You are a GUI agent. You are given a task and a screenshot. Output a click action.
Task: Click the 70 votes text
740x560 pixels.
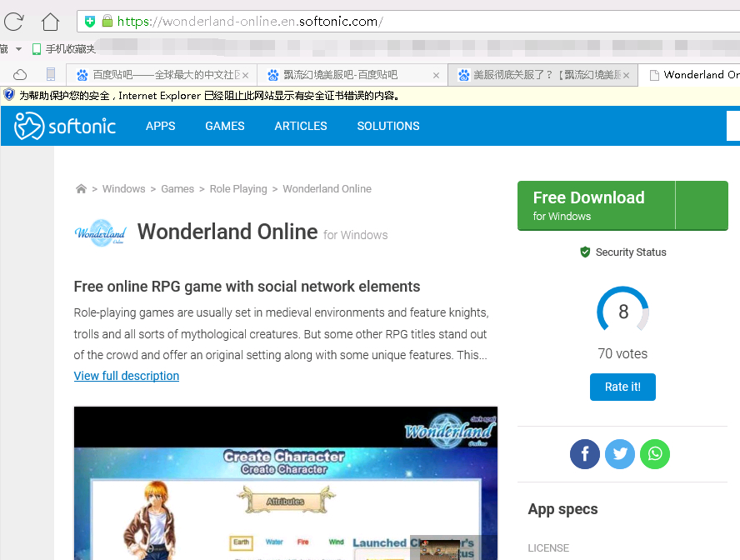(622, 354)
